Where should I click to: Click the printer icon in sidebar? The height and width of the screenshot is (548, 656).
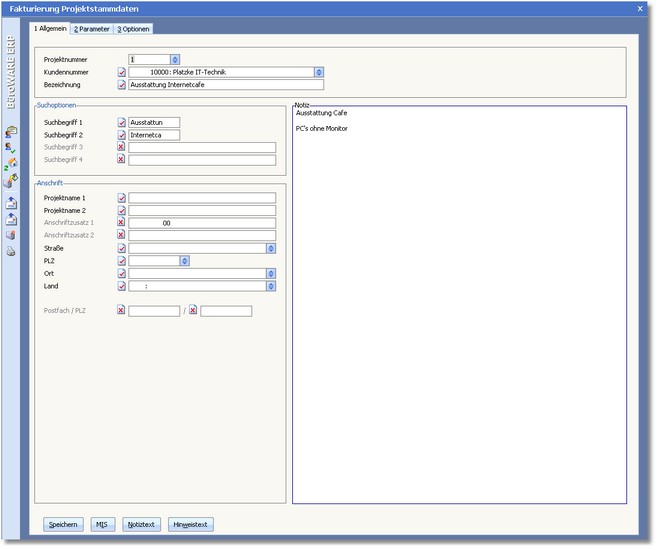[x=11, y=251]
